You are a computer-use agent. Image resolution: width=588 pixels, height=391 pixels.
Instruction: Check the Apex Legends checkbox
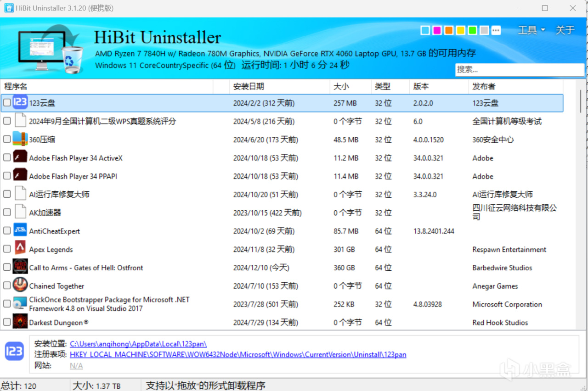7,249
